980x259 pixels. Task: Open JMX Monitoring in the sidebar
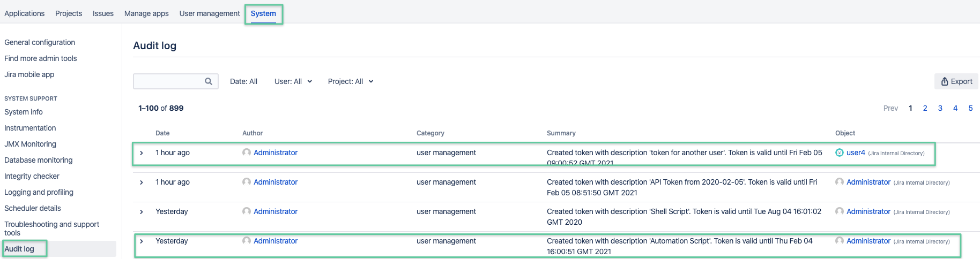(x=30, y=144)
